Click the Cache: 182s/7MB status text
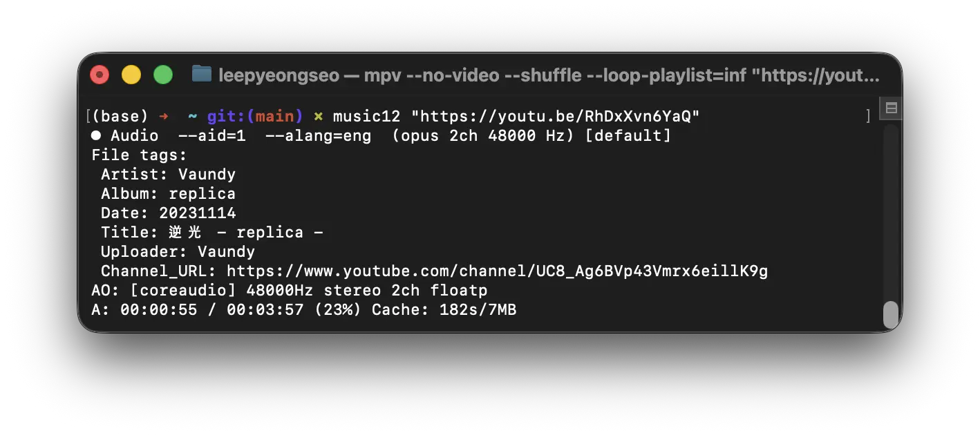The height and width of the screenshot is (435, 980). (x=444, y=310)
